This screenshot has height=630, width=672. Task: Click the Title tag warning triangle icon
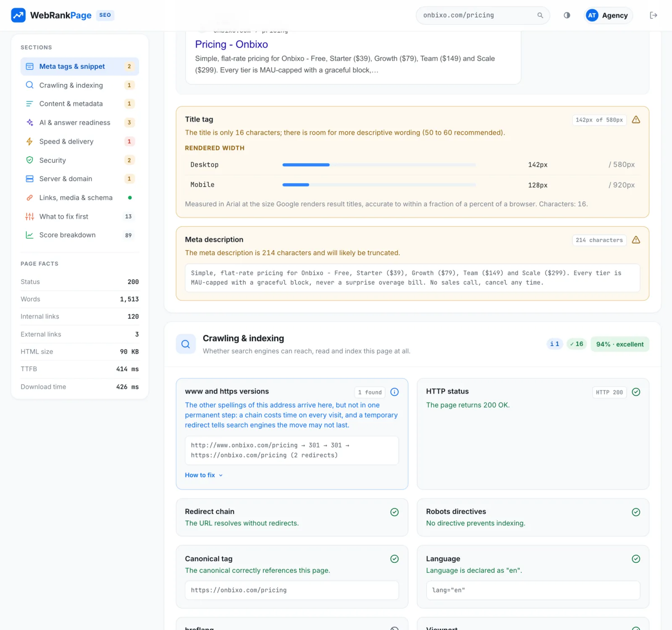pyautogui.click(x=636, y=120)
